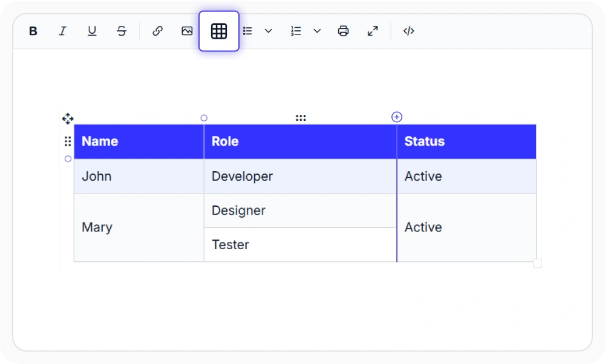605x364 pixels.
Task: Click the Mary cell
Action: point(139,227)
